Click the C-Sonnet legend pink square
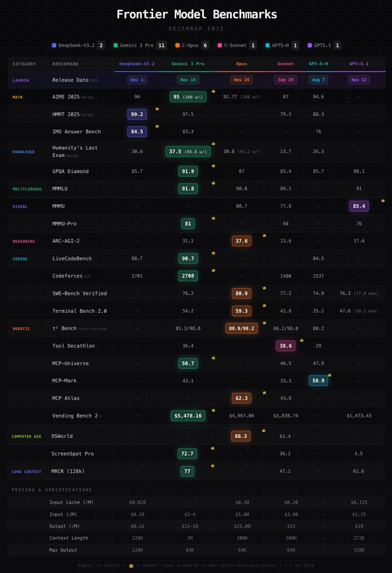 [219, 45]
